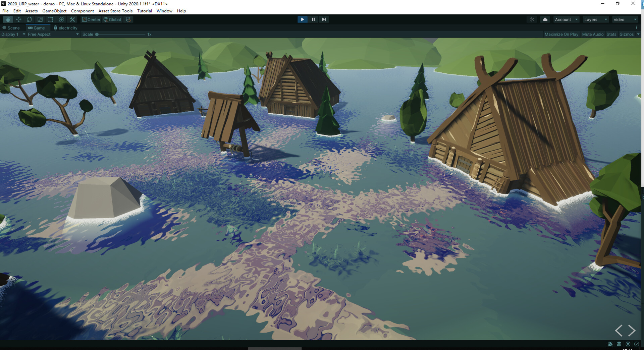Open the Display 1 dropdown
Viewport: 644px width, 350px height.
[13, 34]
